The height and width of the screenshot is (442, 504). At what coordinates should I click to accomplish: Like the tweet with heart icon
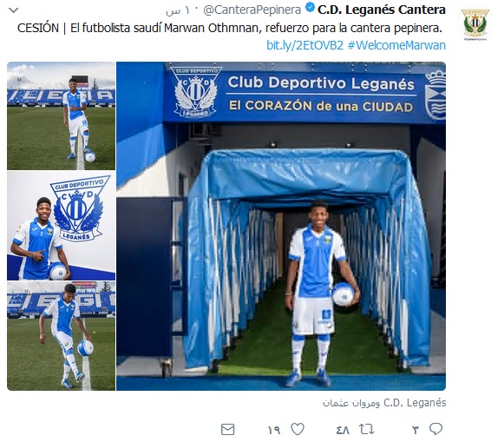point(298,429)
